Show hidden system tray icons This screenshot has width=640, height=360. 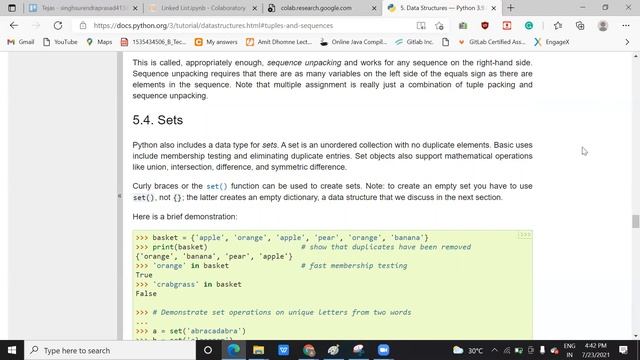[x=494, y=350]
